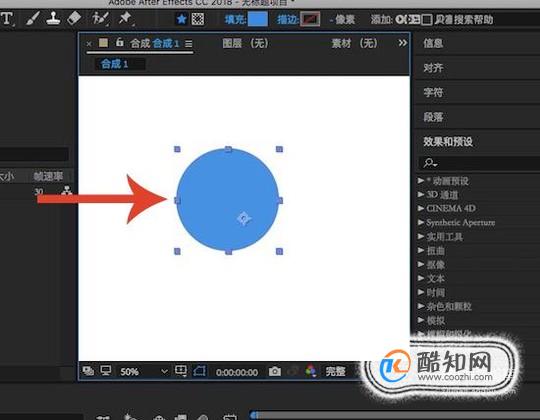Expand the 模拟 category
The image size is (540, 420).
tap(421, 320)
